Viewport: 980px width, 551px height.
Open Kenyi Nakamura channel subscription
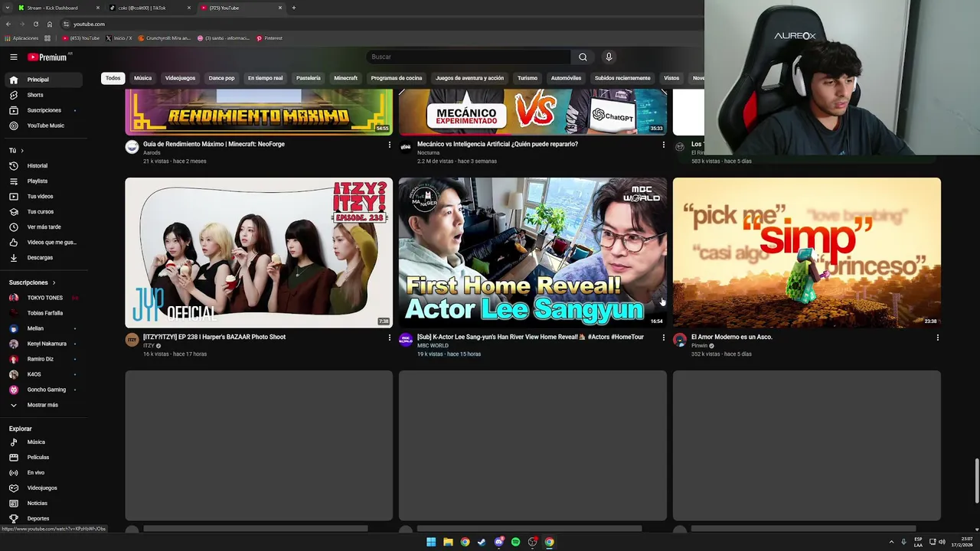[x=44, y=344]
